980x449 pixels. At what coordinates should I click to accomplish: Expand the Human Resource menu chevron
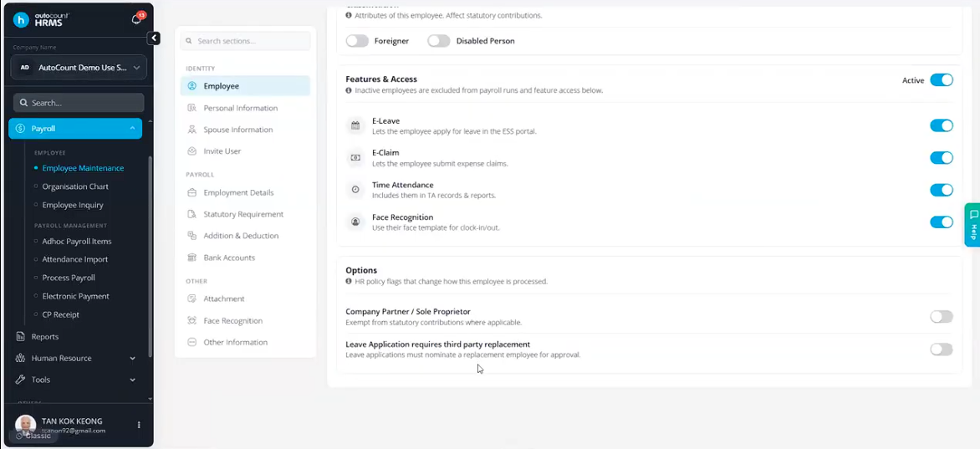click(132, 359)
